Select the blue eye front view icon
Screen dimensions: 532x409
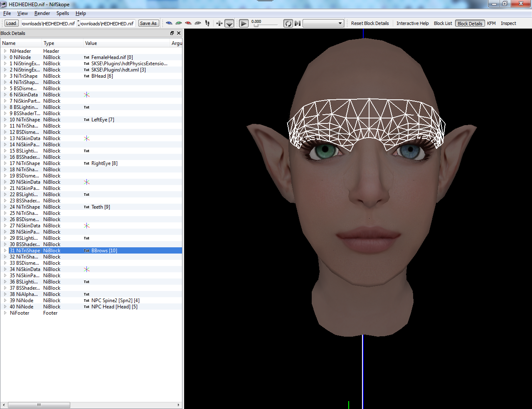[x=169, y=23]
